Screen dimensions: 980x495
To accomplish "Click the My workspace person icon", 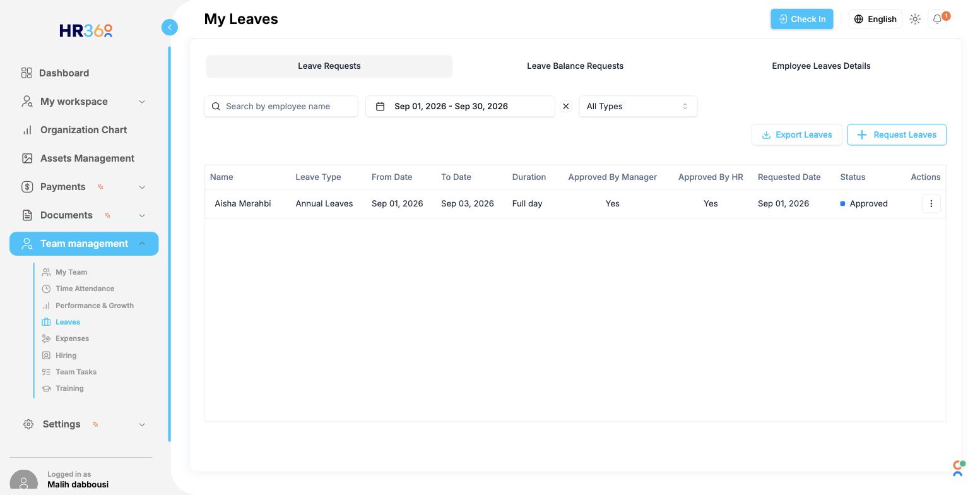I will (x=27, y=102).
